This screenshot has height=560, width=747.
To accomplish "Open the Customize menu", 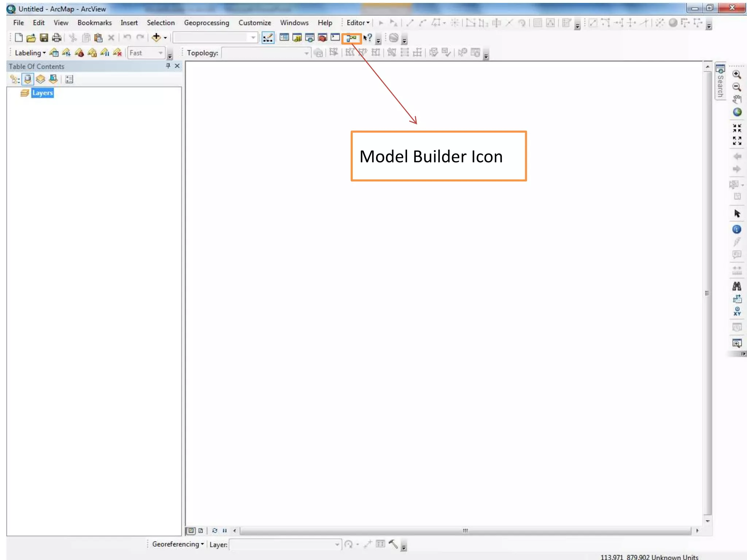I will pos(255,23).
